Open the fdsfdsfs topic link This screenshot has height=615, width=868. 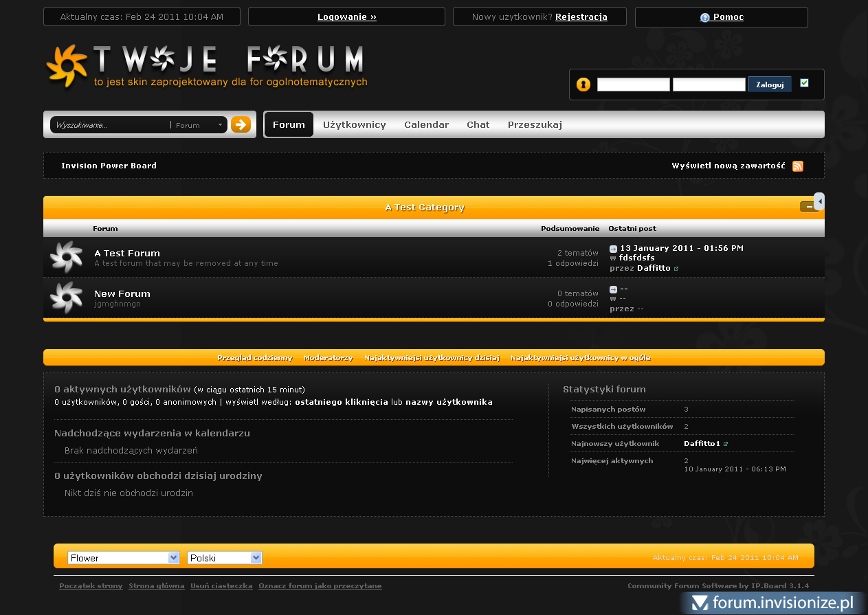(637, 258)
